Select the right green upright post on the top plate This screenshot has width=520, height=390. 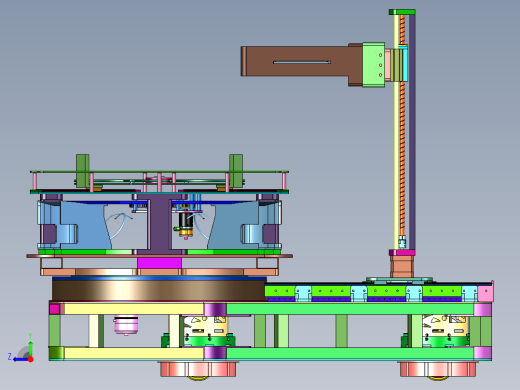[236, 170]
